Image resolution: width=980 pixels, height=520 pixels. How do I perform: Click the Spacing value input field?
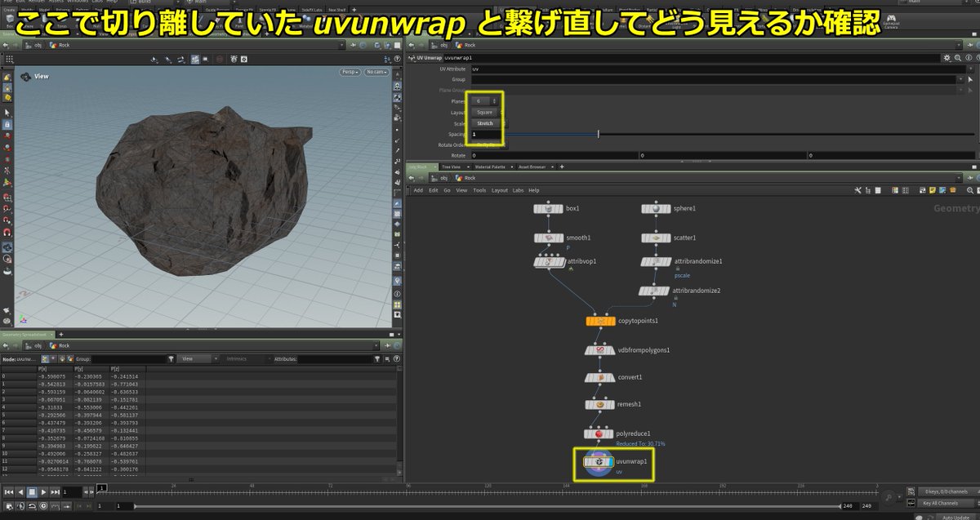[x=486, y=134]
